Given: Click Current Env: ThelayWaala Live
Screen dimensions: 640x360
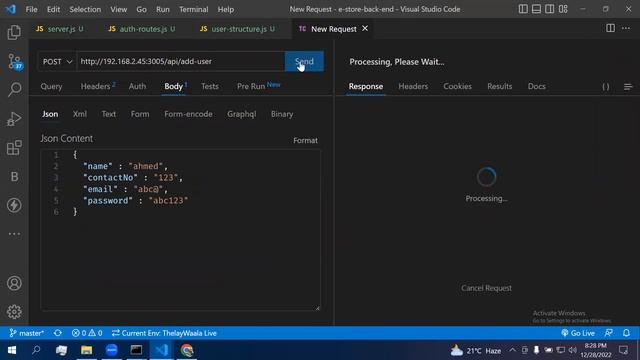Looking at the screenshot, I should coord(164,333).
